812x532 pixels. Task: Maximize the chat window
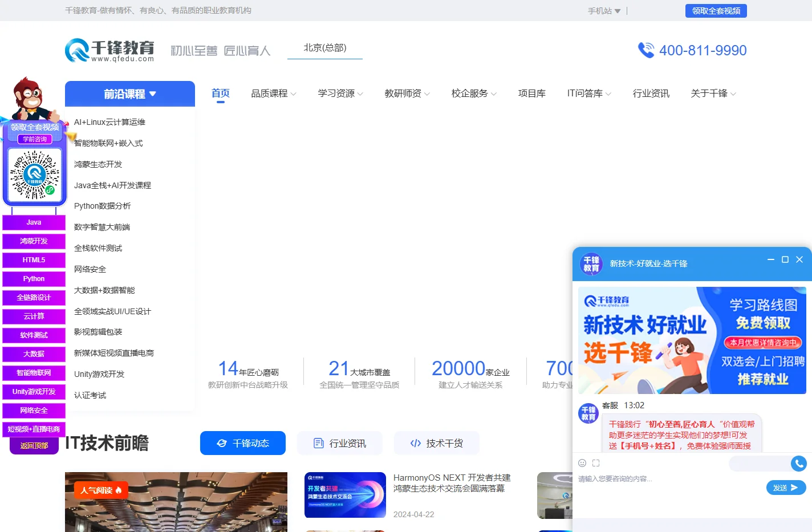(x=785, y=259)
